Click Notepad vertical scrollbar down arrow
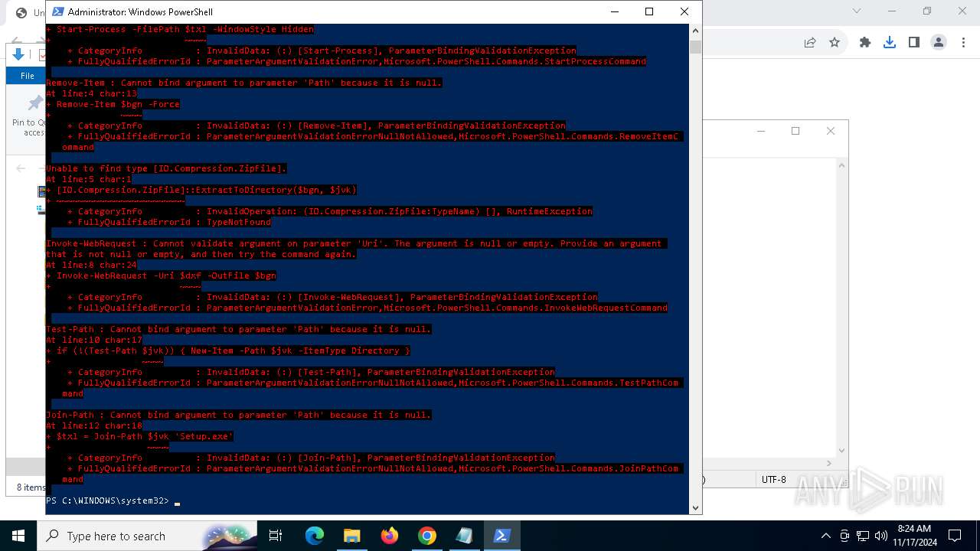980x551 pixels. [841, 451]
